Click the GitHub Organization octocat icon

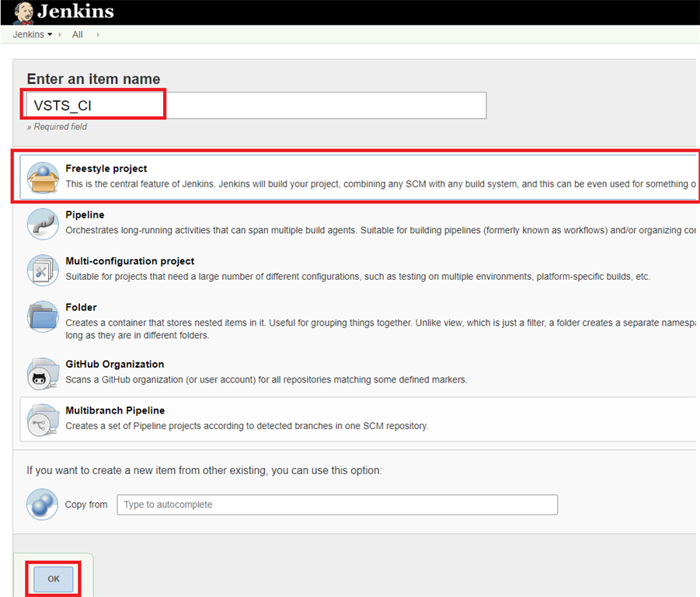pyautogui.click(x=43, y=373)
